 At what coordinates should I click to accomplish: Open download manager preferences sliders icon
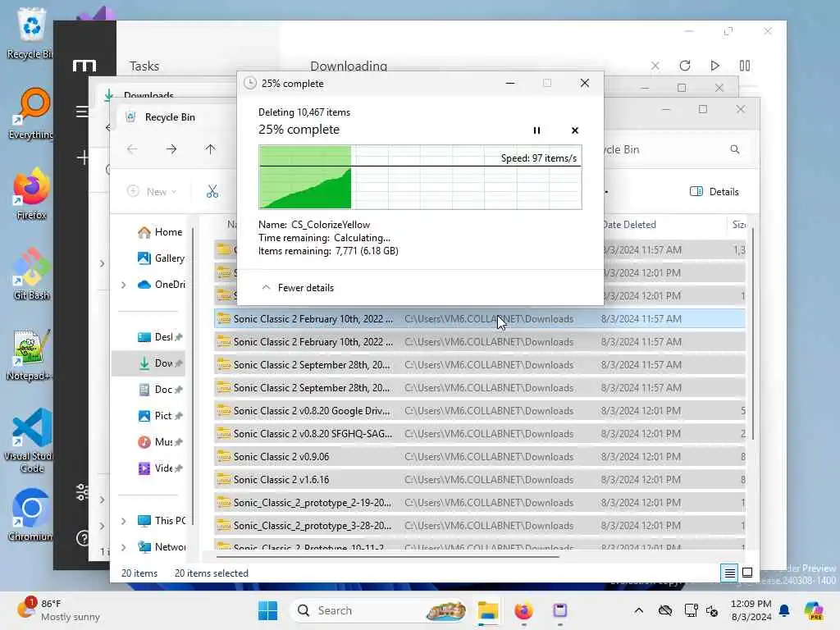click(82, 492)
